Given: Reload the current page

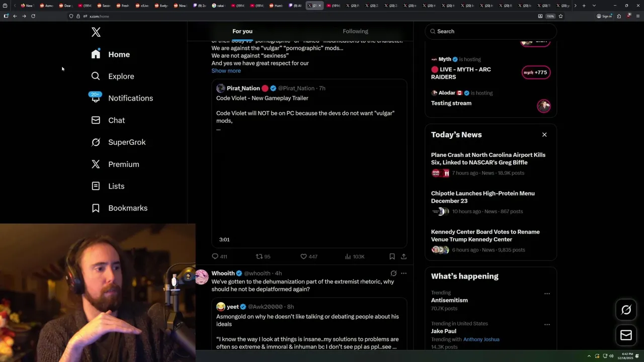Looking at the screenshot, I should 33,16.
